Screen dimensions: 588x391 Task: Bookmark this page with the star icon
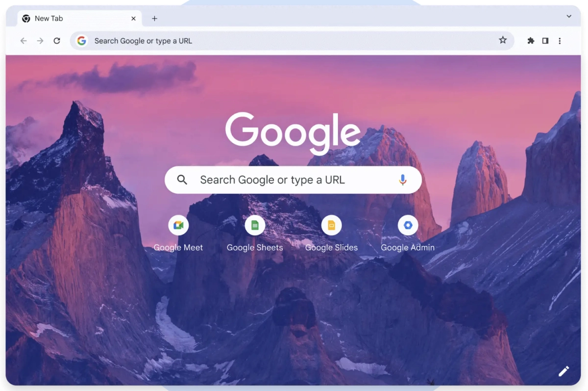[x=503, y=40]
